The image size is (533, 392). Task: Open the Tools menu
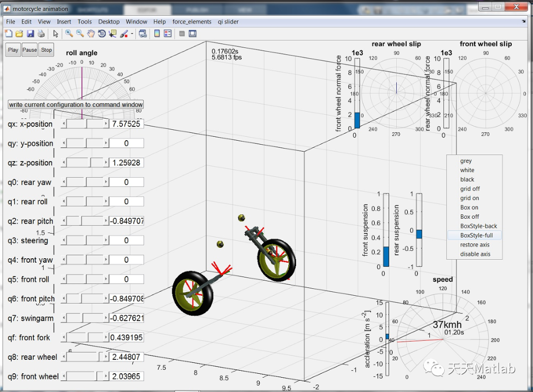(x=85, y=22)
